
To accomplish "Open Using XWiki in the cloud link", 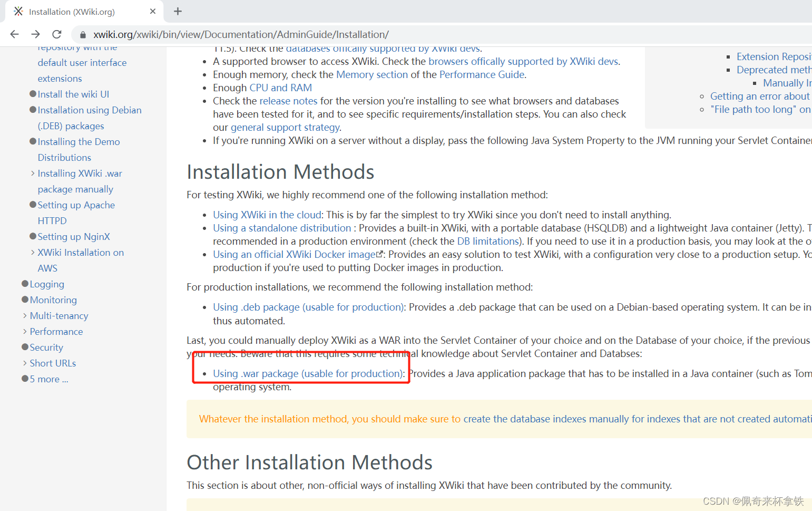I will pyautogui.click(x=267, y=215).
